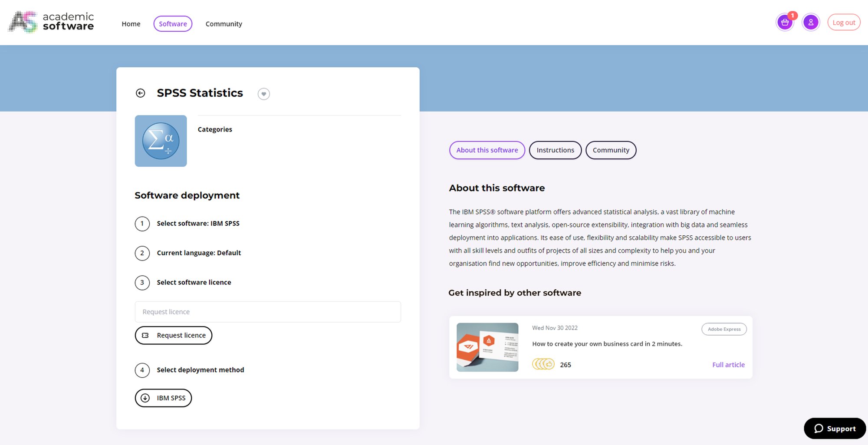This screenshot has width=868, height=445.
Task: Click the Request licence input field
Action: tap(268, 312)
